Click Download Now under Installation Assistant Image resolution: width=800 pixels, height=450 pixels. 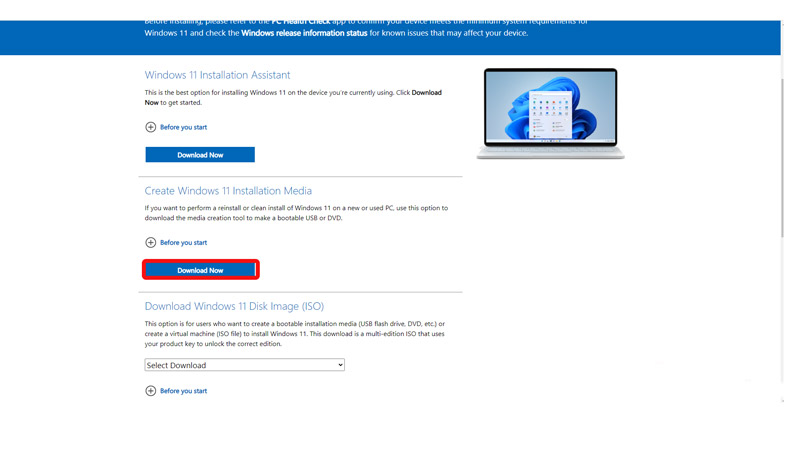(200, 155)
